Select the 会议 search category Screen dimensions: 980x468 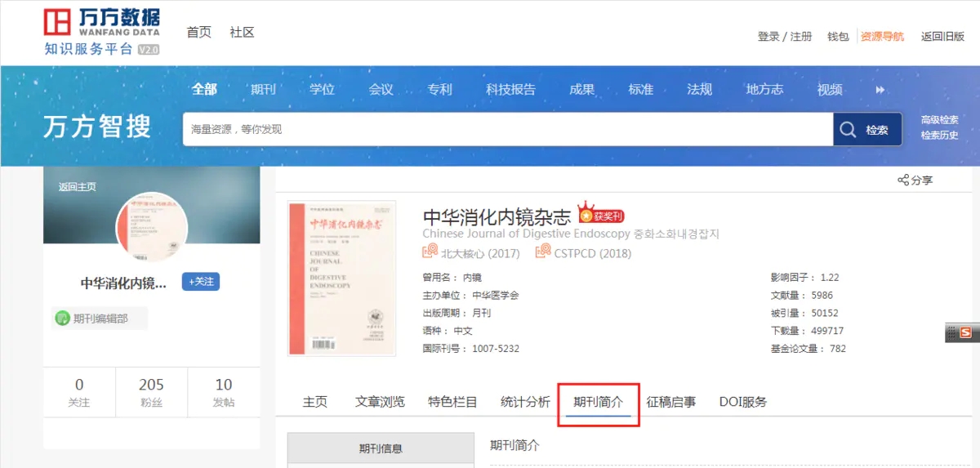(x=381, y=89)
